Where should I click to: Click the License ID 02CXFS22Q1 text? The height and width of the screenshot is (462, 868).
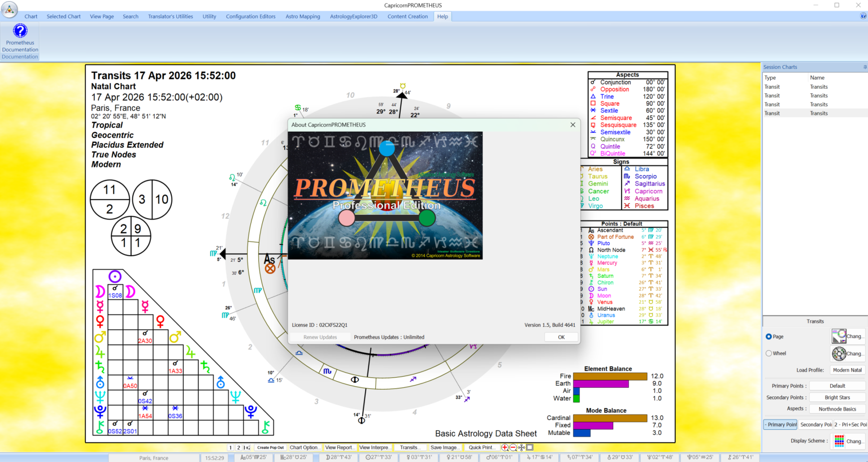pyautogui.click(x=319, y=325)
